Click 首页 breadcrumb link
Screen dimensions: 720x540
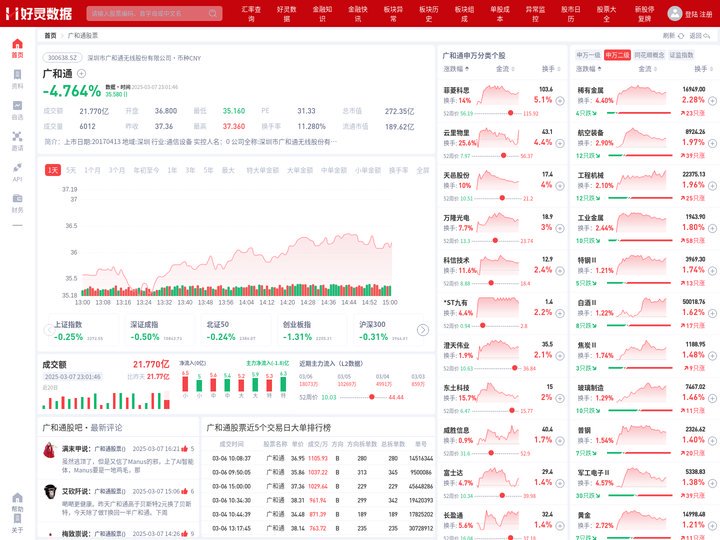coord(51,35)
